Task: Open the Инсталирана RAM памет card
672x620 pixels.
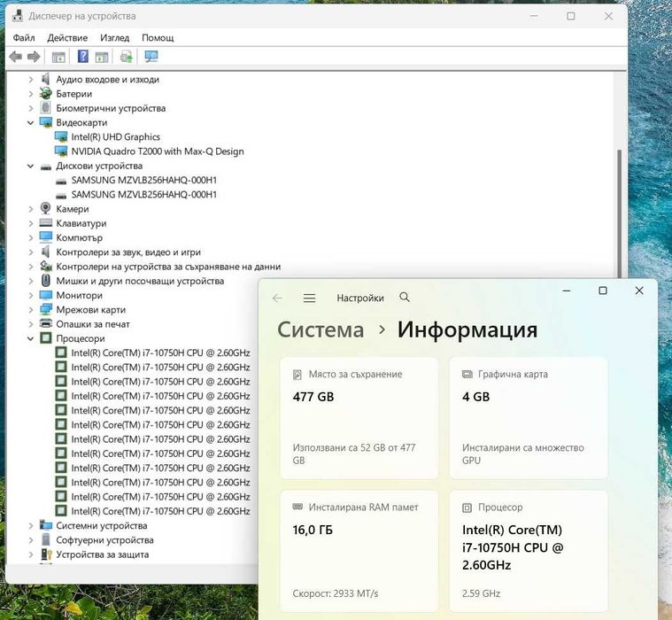Action: coord(359,551)
